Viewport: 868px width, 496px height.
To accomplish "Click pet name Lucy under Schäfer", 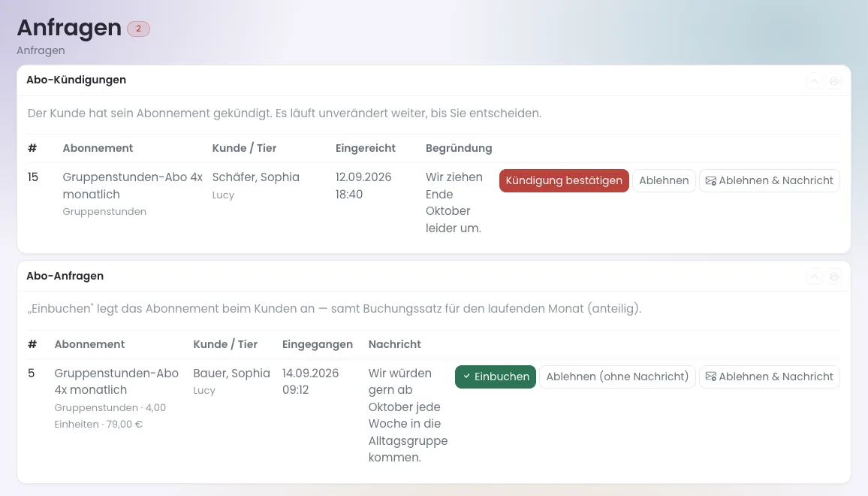I will [x=223, y=195].
